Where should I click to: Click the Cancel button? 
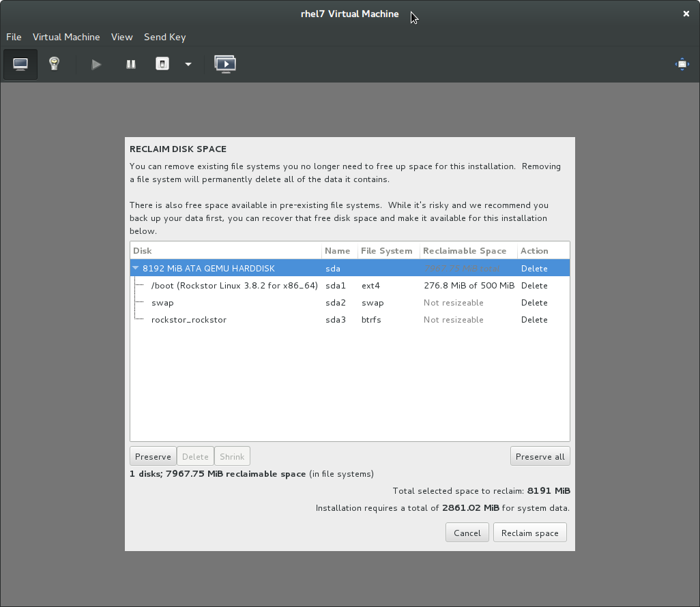click(467, 533)
